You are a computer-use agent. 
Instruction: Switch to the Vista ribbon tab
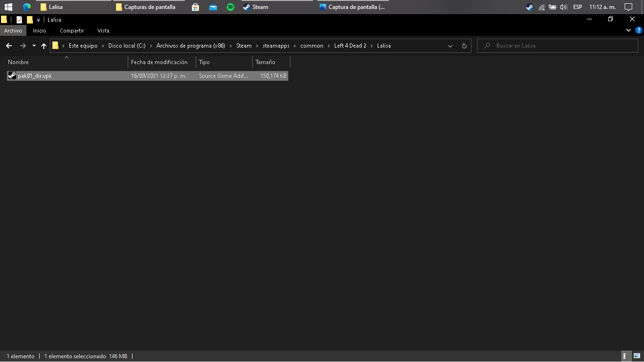(x=103, y=31)
